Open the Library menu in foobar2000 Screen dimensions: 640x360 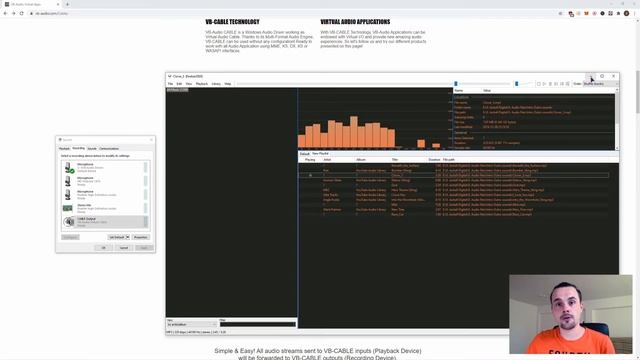pyautogui.click(x=216, y=84)
